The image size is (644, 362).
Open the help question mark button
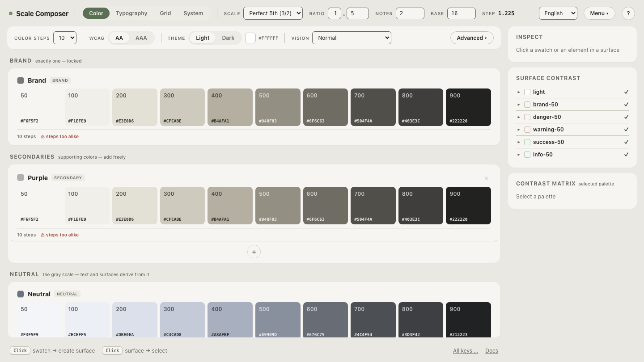click(628, 13)
